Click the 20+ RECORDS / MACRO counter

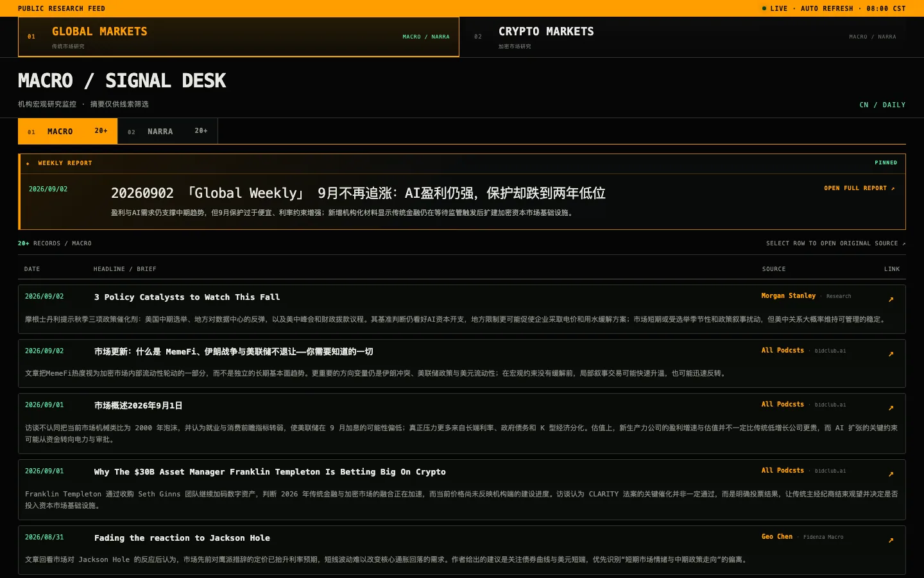pyautogui.click(x=55, y=243)
